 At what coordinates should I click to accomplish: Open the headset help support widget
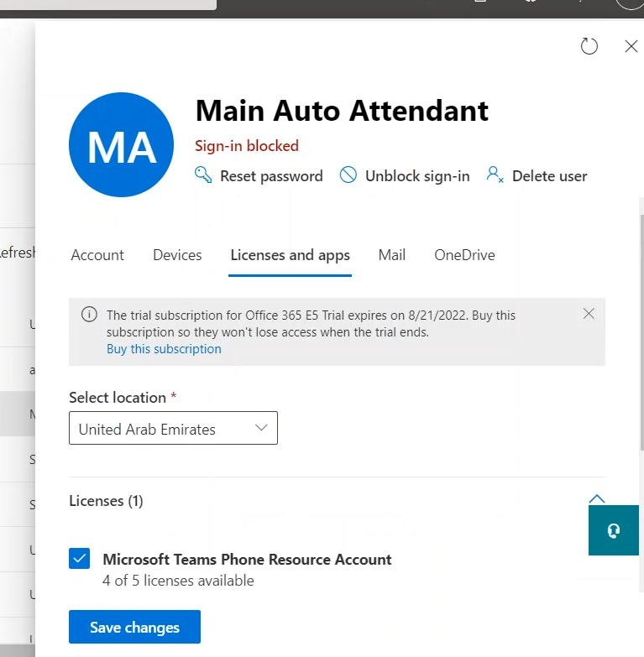[614, 530]
